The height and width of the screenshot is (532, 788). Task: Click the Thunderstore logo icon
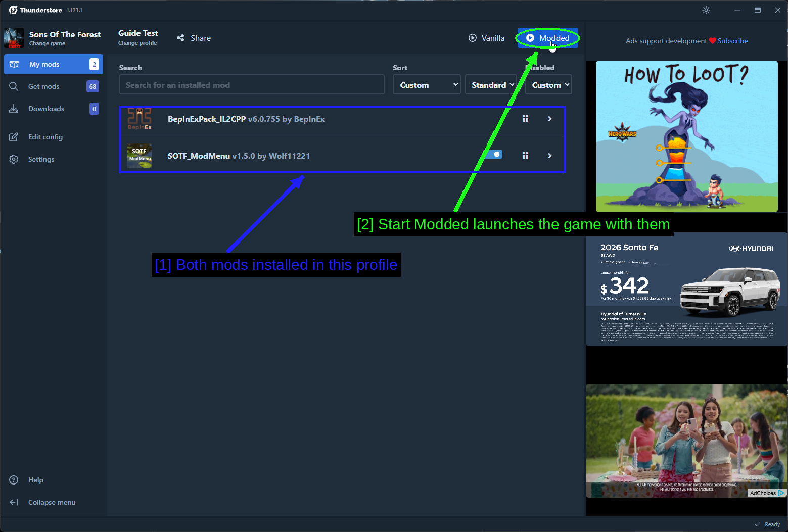[13, 10]
